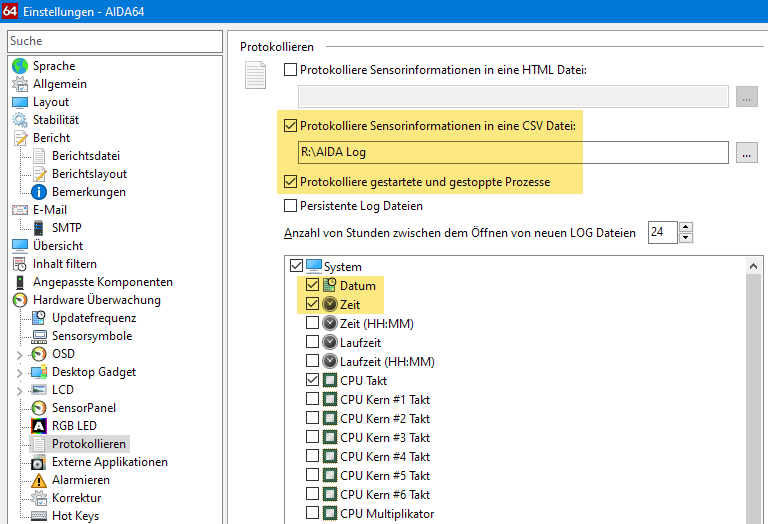The height and width of the screenshot is (524, 768).
Task: Toggle gestartete und gestoppte Prozesse checkbox
Action: tap(290, 182)
